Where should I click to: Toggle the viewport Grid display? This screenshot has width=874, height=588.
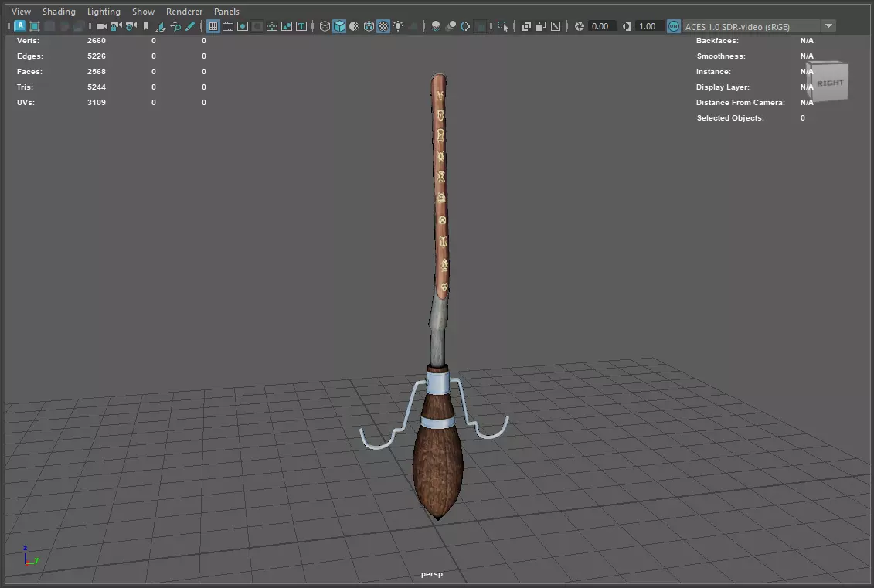[x=213, y=26]
